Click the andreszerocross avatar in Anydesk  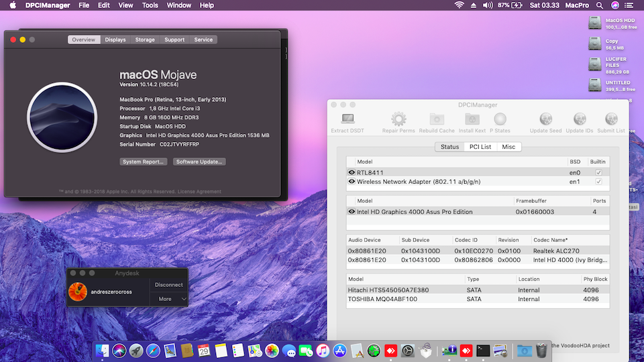78,292
